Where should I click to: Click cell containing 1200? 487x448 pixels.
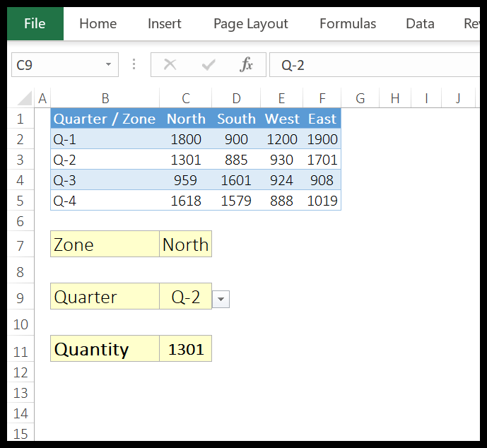[x=281, y=139]
